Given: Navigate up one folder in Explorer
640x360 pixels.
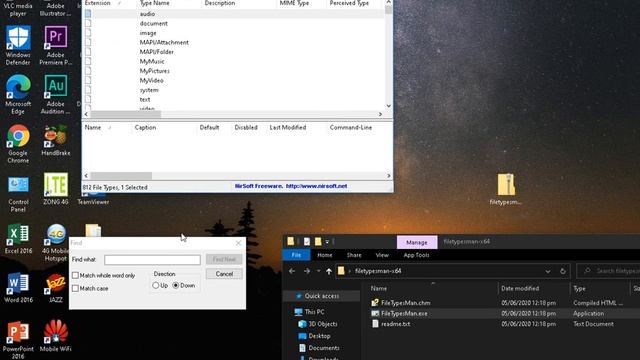Looking at the screenshot, I should click(x=329, y=271).
